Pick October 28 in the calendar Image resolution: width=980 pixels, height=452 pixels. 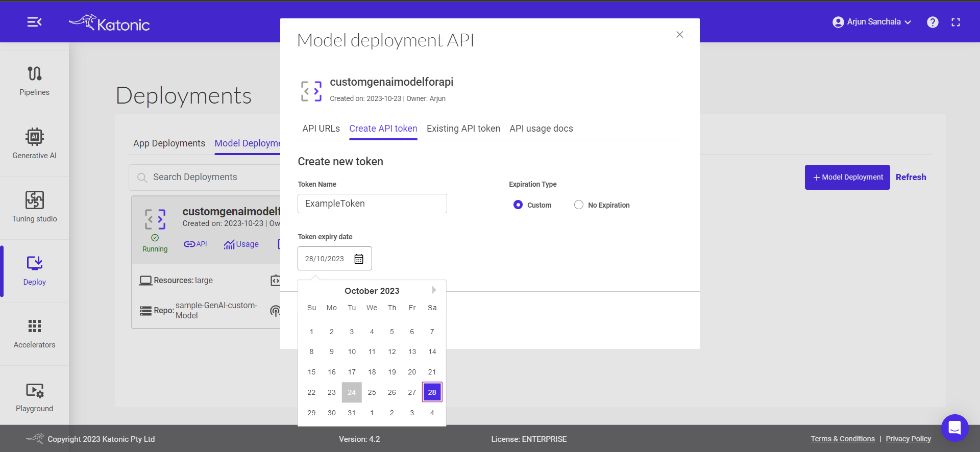tap(432, 392)
